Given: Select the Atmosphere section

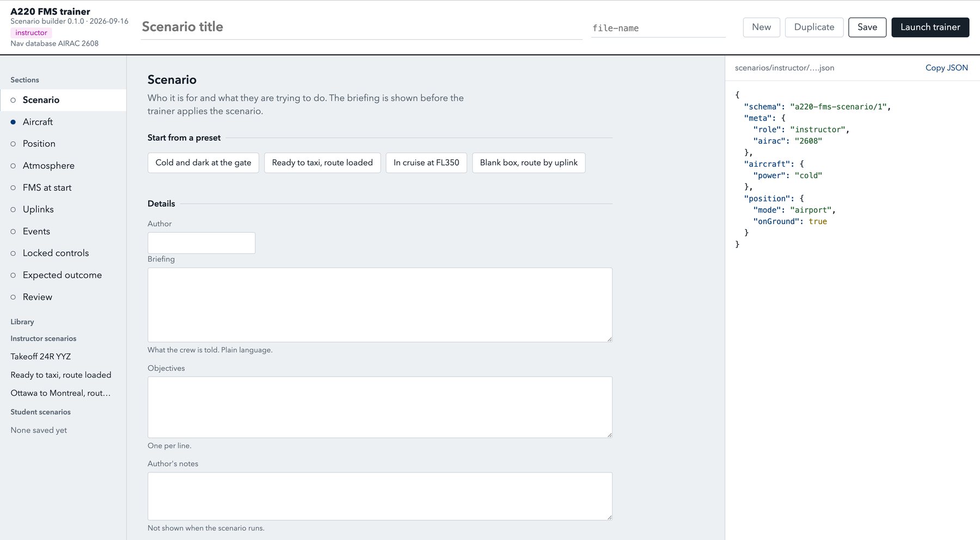Looking at the screenshot, I should (x=63, y=166).
